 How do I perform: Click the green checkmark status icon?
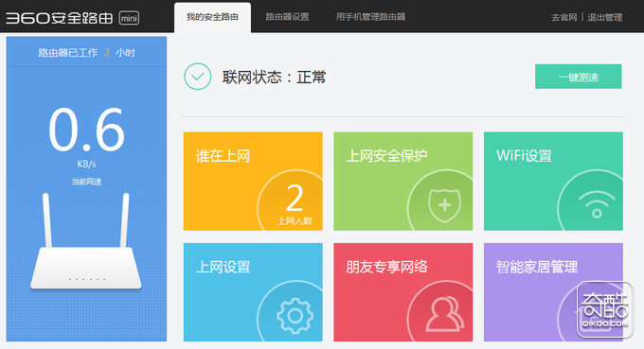coord(198,77)
